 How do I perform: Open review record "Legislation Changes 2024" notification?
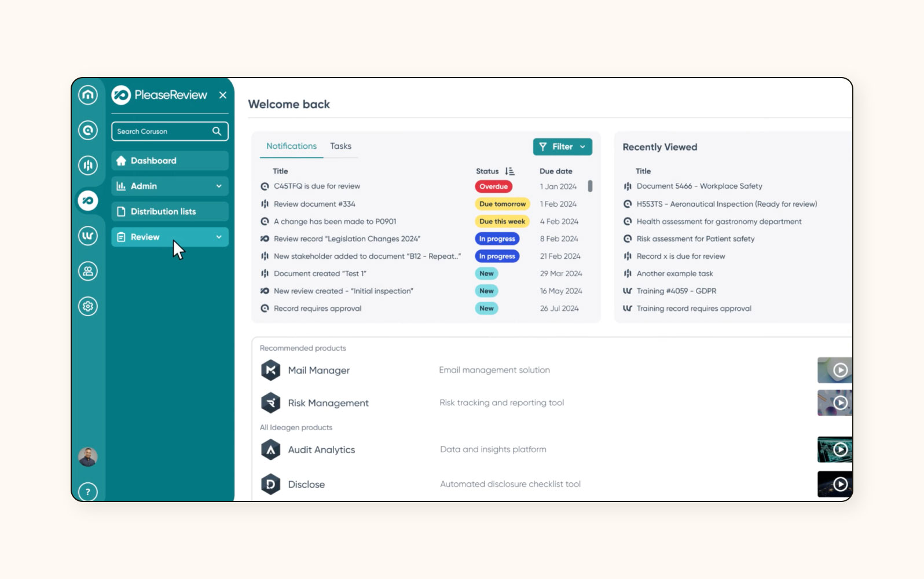pos(347,239)
